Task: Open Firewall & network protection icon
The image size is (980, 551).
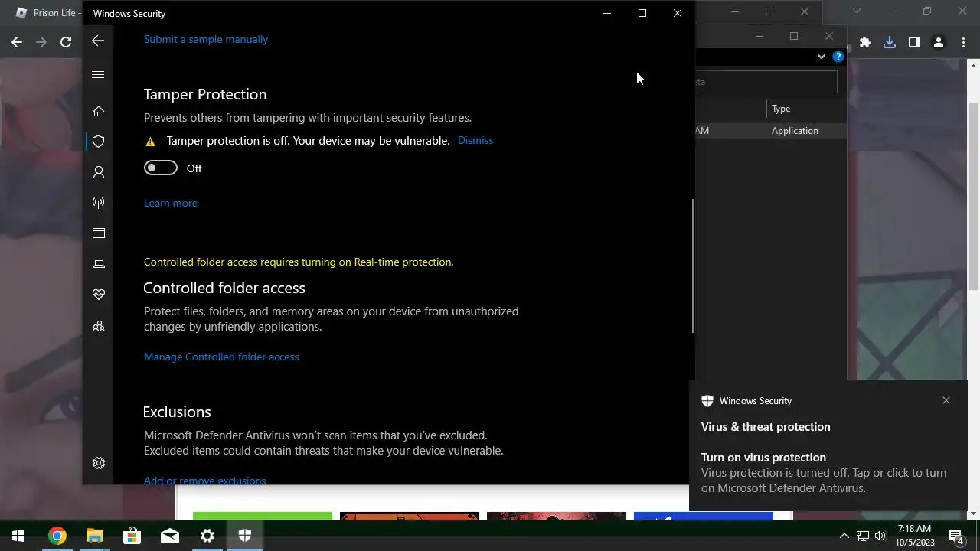Action: click(99, 203)
